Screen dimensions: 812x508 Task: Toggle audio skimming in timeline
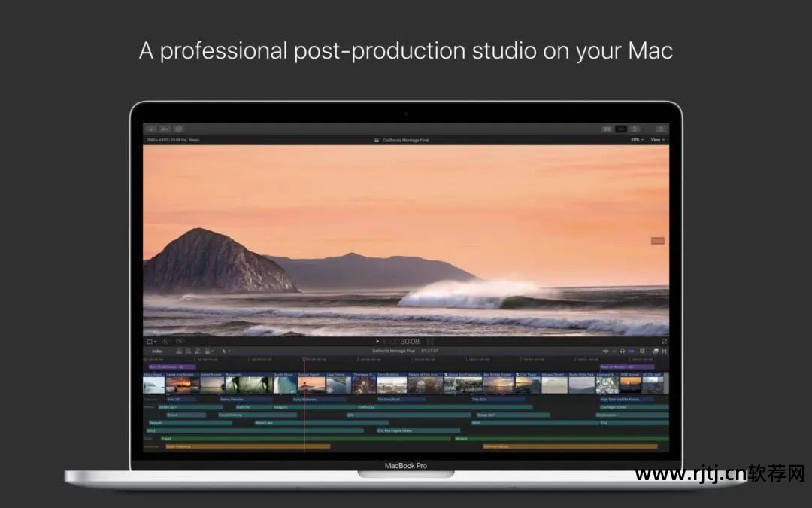click(x=614, y=351)
